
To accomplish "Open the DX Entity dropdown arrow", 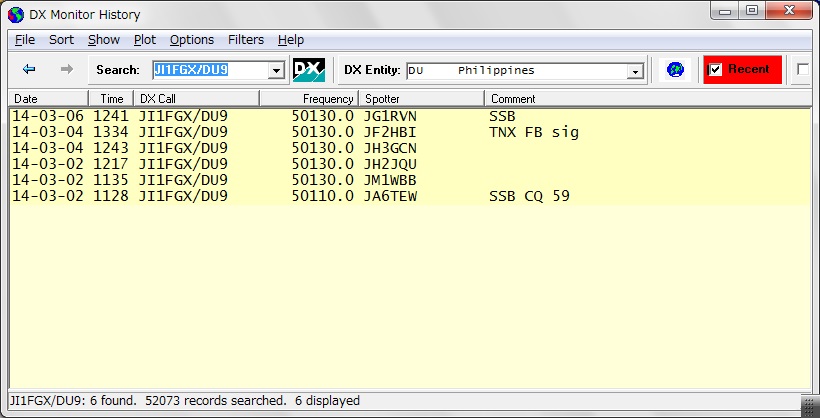I will point(635,71).
